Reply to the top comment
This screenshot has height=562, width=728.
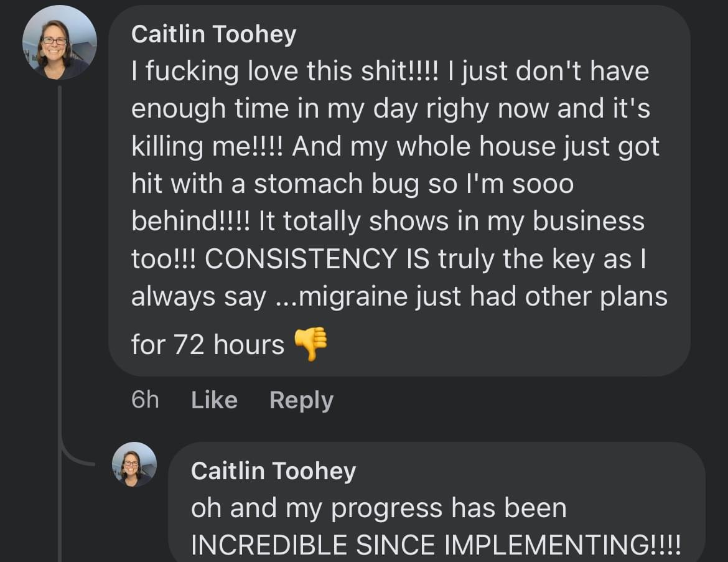pos(301,400)
